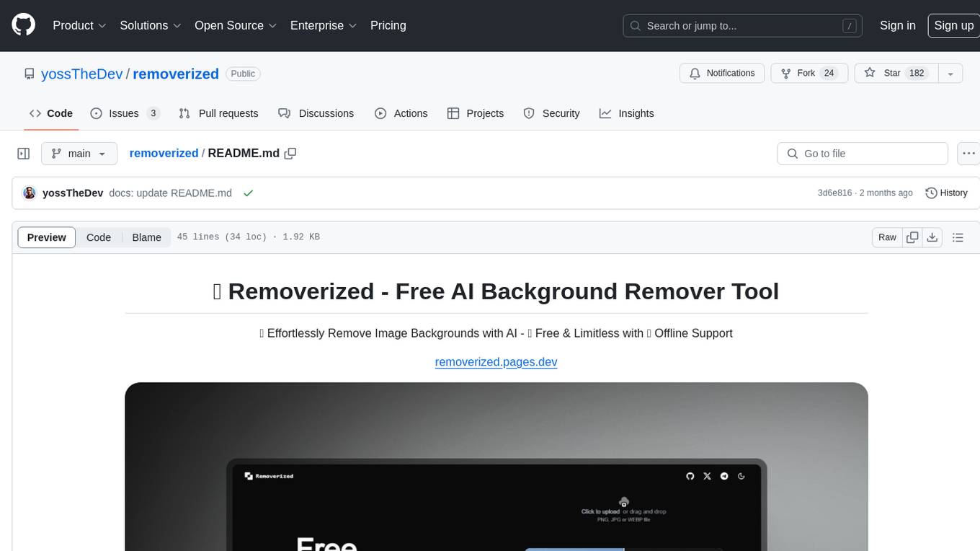Open the Raw file
Image resolution: width=980 pixels, height=551 pixels.
pos(887,237)
